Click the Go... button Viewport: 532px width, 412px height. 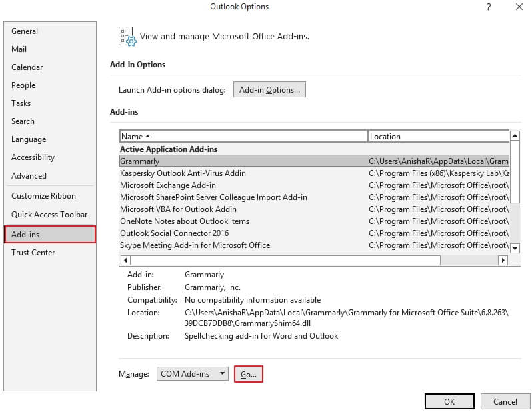pyautogui.click(x=249, y=374)
